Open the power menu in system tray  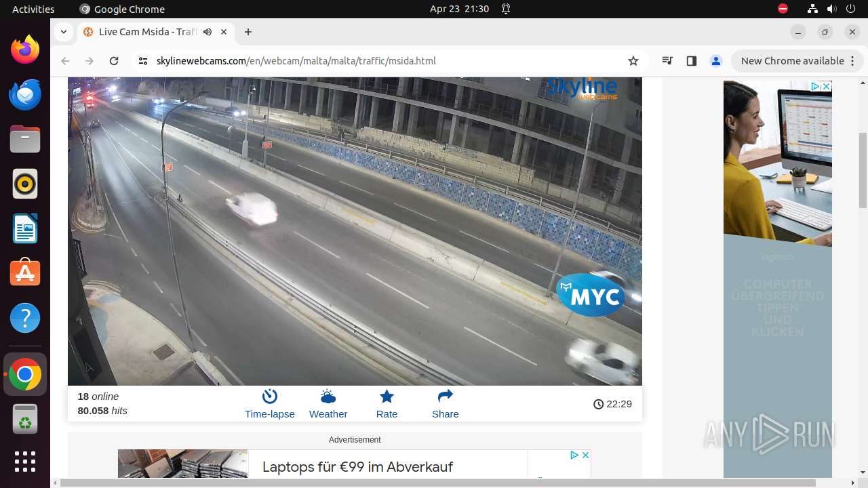click(850, 9)
